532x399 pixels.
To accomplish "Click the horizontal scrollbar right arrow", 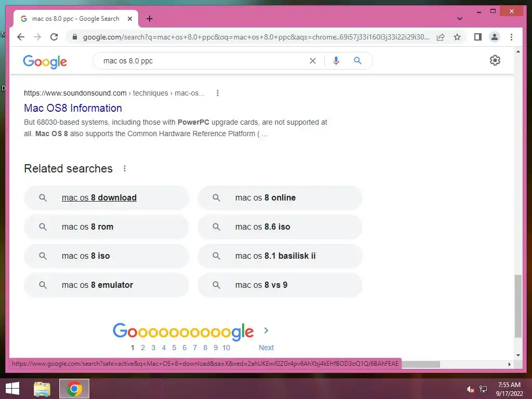I will coord(509,364).
